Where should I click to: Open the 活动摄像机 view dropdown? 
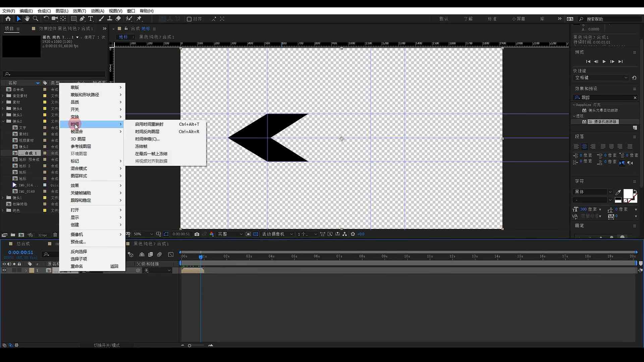pos(277,234)
